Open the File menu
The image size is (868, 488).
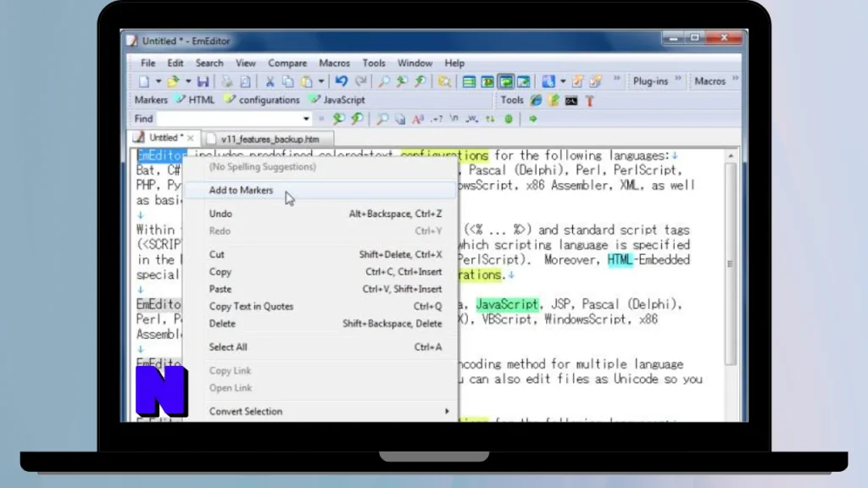[x=147, y=63]
